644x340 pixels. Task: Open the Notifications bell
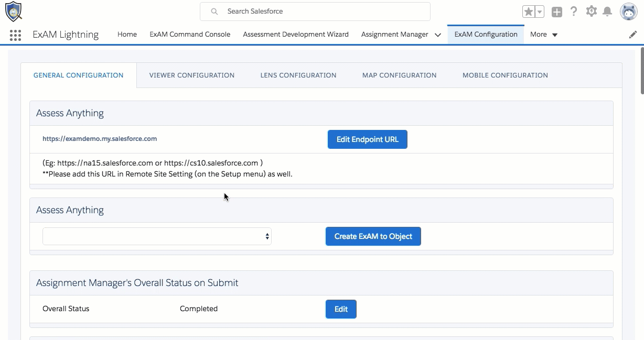coord(607,12)
